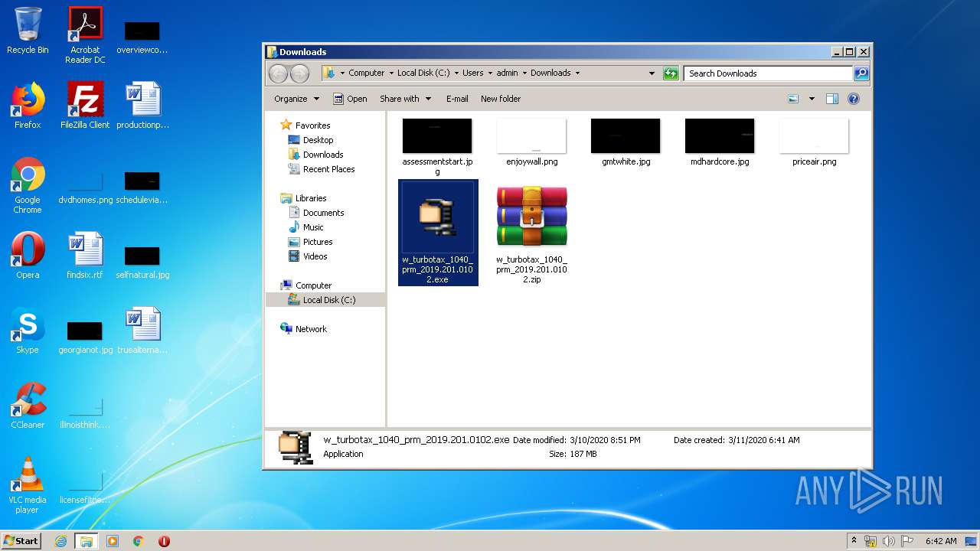Select the productionp... Word file on desktop
980x551 pixels.
coord(142,106)
